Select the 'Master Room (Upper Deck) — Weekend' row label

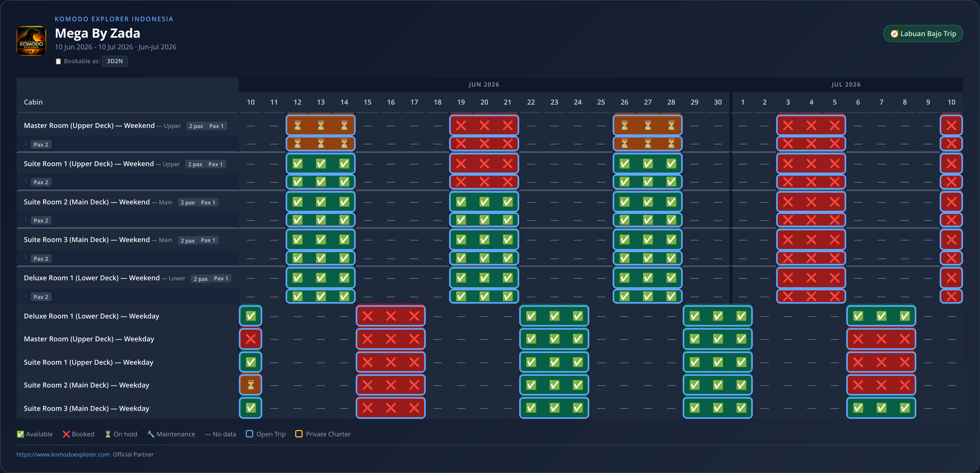(x=89, y=125)
